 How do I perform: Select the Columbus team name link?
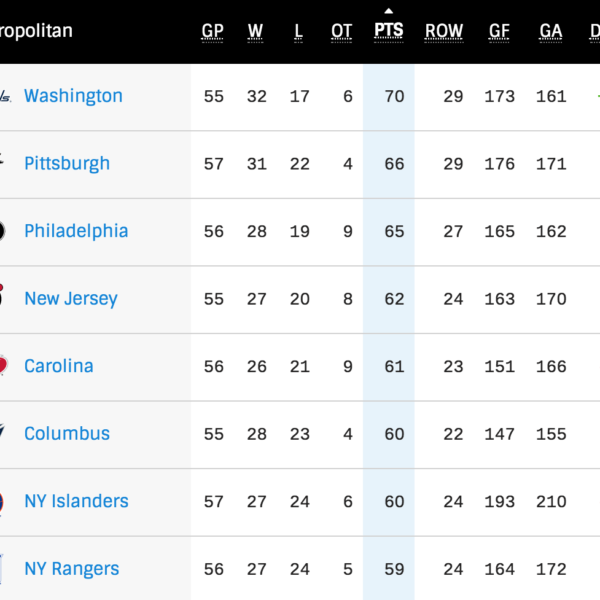pyautogui.click(x=67, y=434)
